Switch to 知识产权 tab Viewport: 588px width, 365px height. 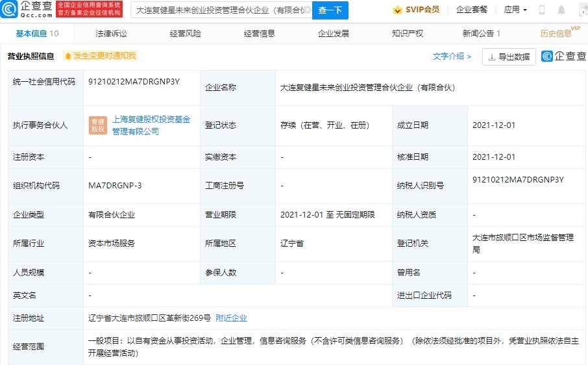pyautogui.click(x=408, y=33)
